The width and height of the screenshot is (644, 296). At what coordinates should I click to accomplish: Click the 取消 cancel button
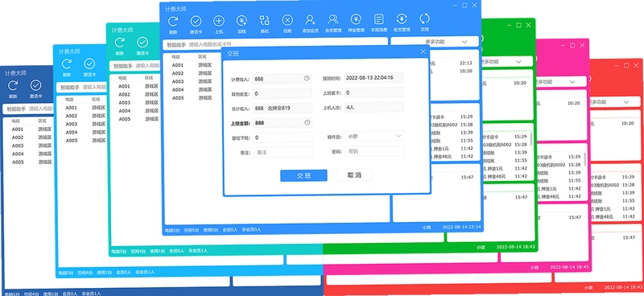pyautogui.click(x=354, y=175)
